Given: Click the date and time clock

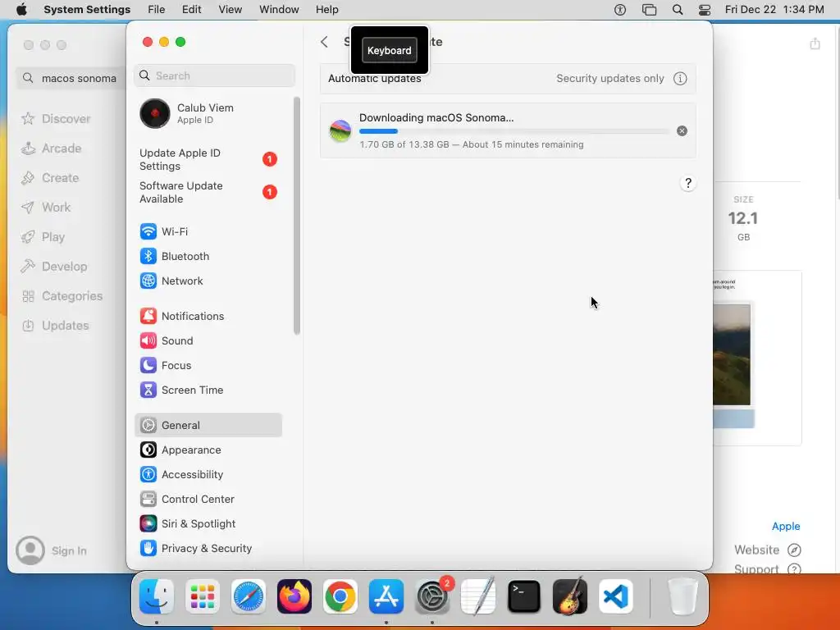Looking at the screenshot, I should [x=774, y=10].
